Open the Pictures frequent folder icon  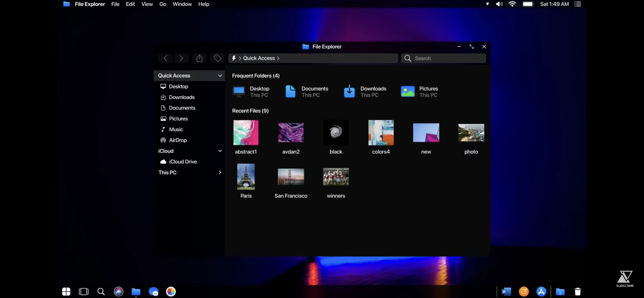pos(408,92)
